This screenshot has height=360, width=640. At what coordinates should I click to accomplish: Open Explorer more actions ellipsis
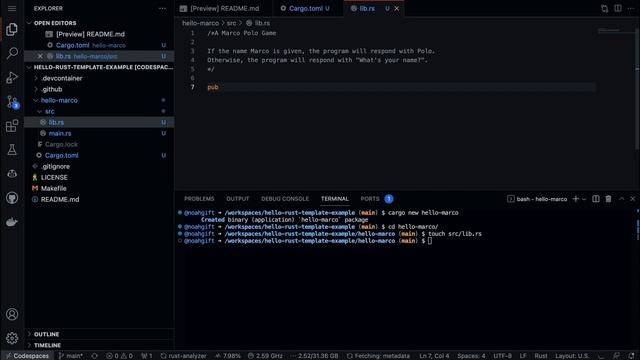pos(162,8)
